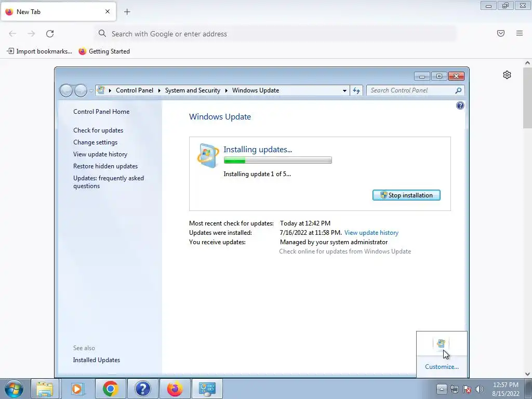Viewport: 532px width, 399px height.
Task: Click the Control Panel help question-mark icon
Action: point(460,105)
